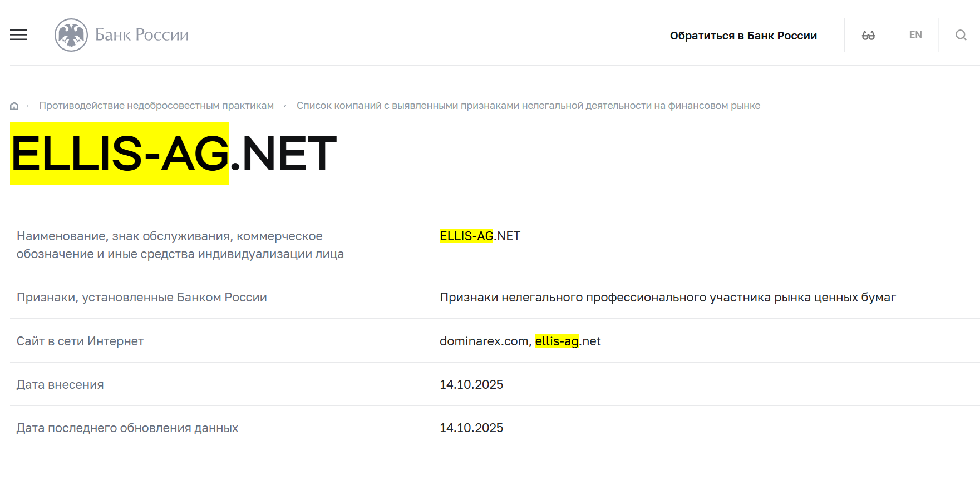Click the Дата внесения date value 14.10.2025
Screen dimensions: 980x495
471,384
